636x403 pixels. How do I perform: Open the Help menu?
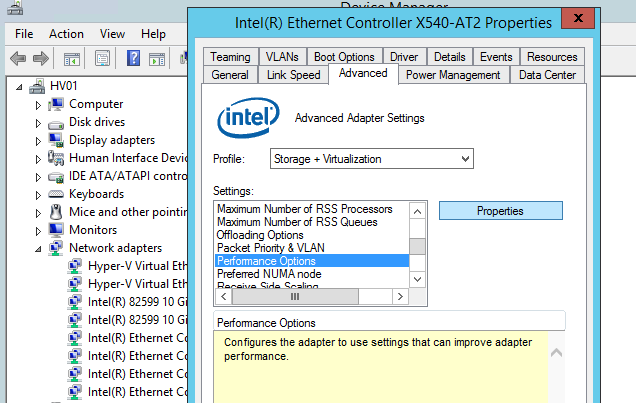point(153,34)
